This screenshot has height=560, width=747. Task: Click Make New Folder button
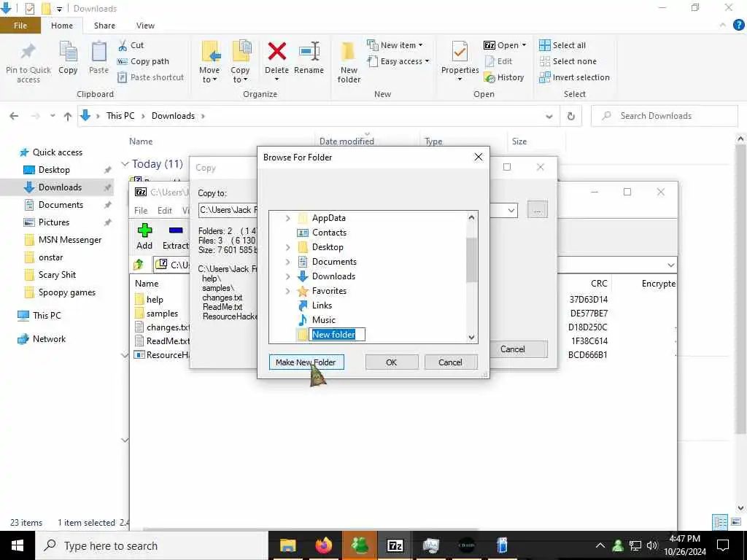coord(306,362)
